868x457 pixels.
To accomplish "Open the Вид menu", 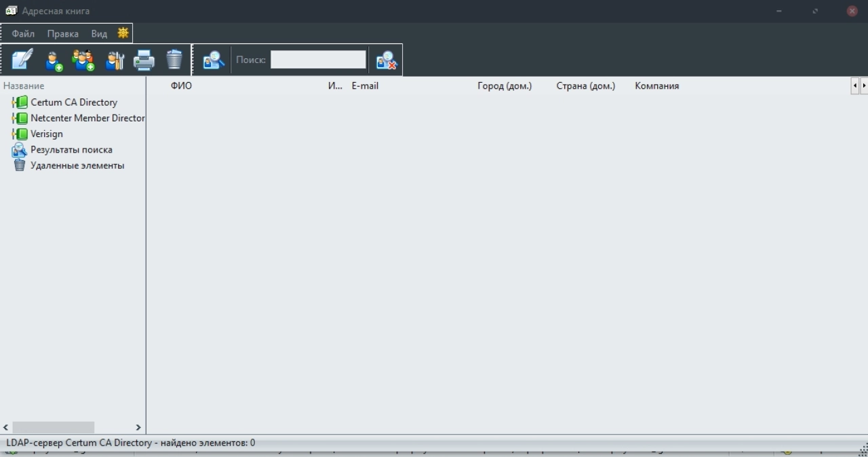I will coord(99,33).
